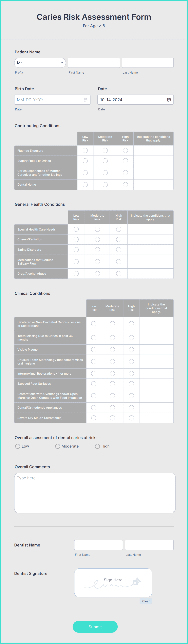This screenshot has width=188, height=644.
Task: Select Moderate Risk for Exposed Root Surfaces
Action: (x=112, y=383)
